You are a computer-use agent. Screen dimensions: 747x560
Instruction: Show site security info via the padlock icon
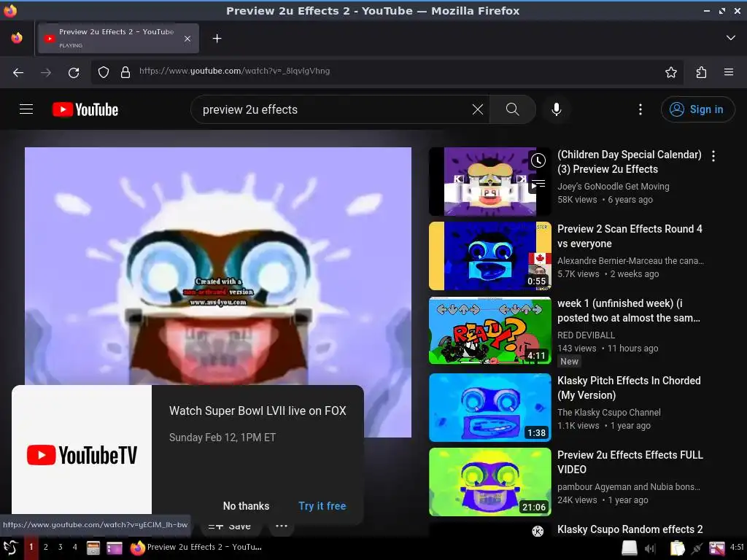coord(125,72)
